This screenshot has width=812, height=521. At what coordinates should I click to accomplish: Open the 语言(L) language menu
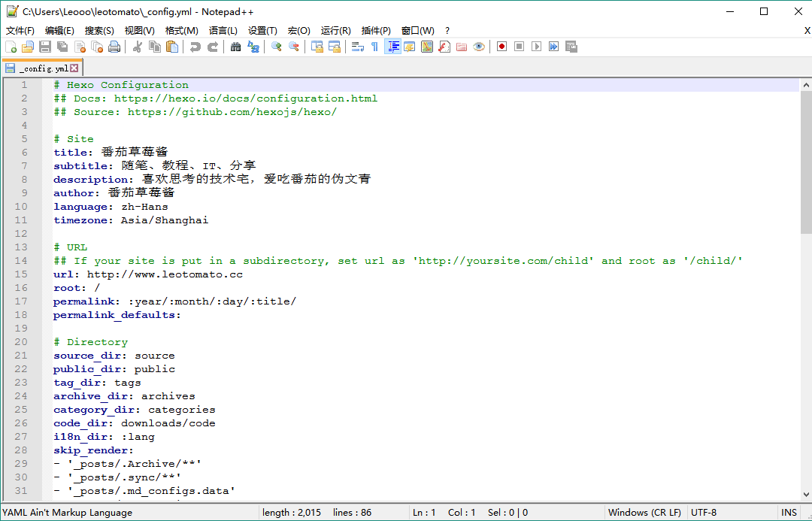click(223, 31)
